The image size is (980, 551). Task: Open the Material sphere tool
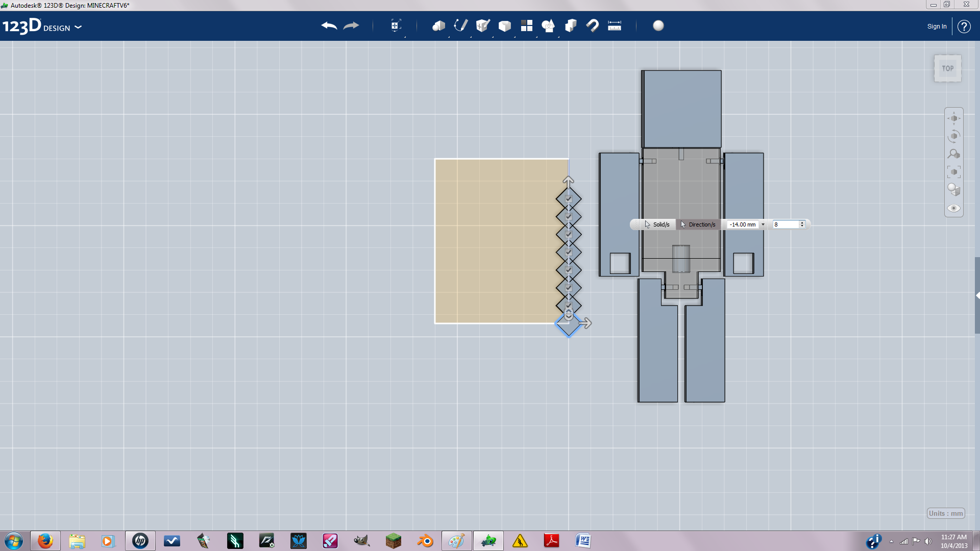658,26
